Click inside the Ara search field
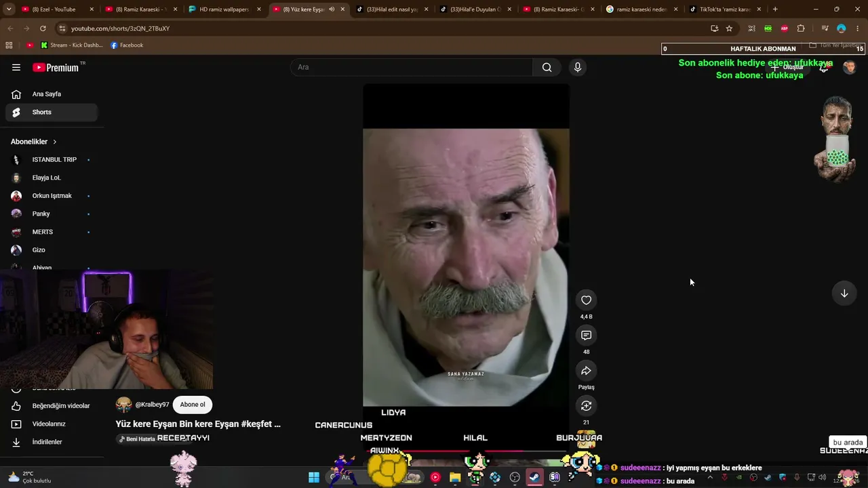Screen dimensions: 868x488 [x=413, y=67]
